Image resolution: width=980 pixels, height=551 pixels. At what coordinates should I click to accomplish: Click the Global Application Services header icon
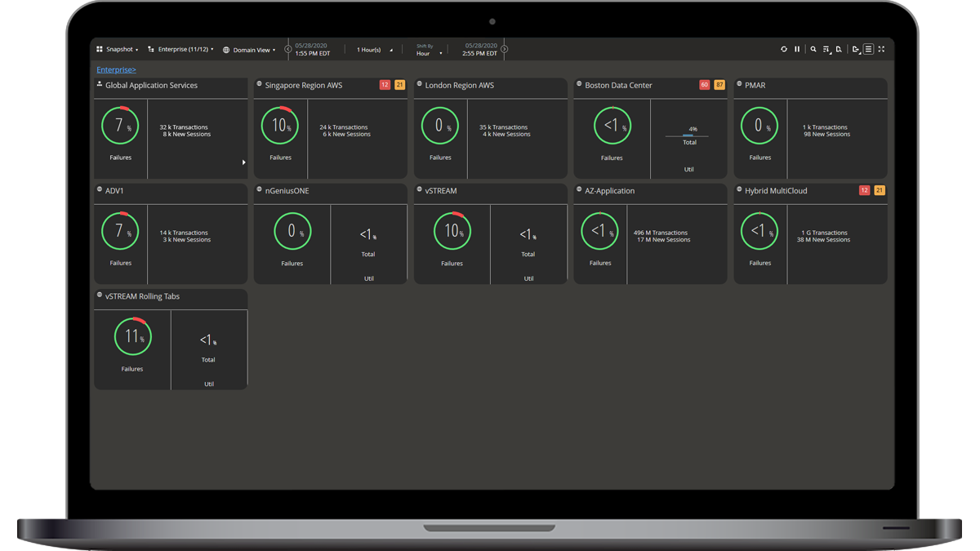pyautogui.click(x=100, y=84)
